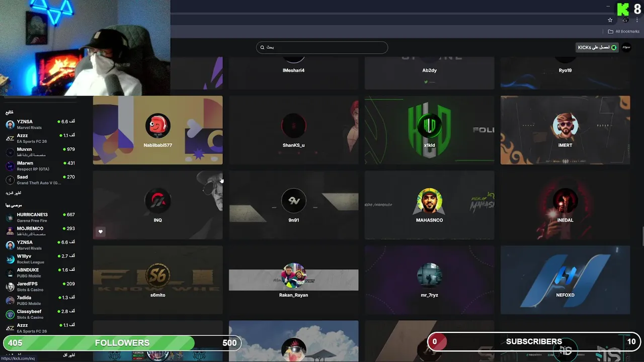Open 9n91's channel avatar
The width and height of the screenshot is (644, 362).
(x=293, y=201)
